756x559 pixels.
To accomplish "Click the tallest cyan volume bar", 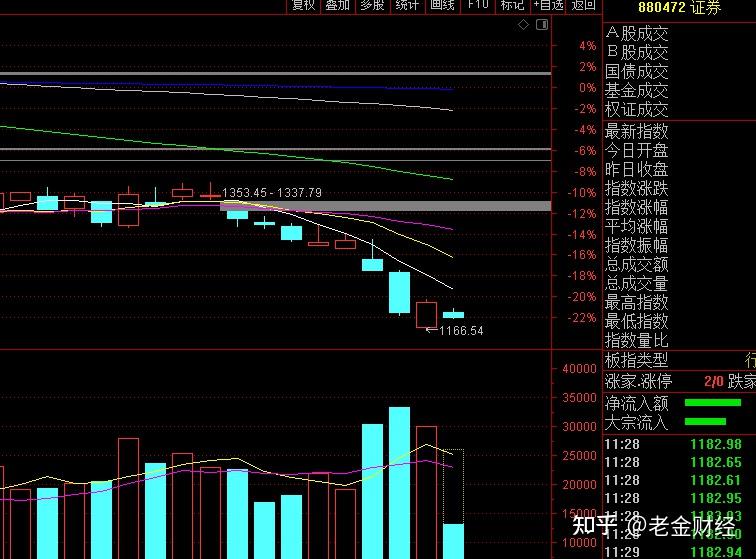I will [x=400, y=483].
